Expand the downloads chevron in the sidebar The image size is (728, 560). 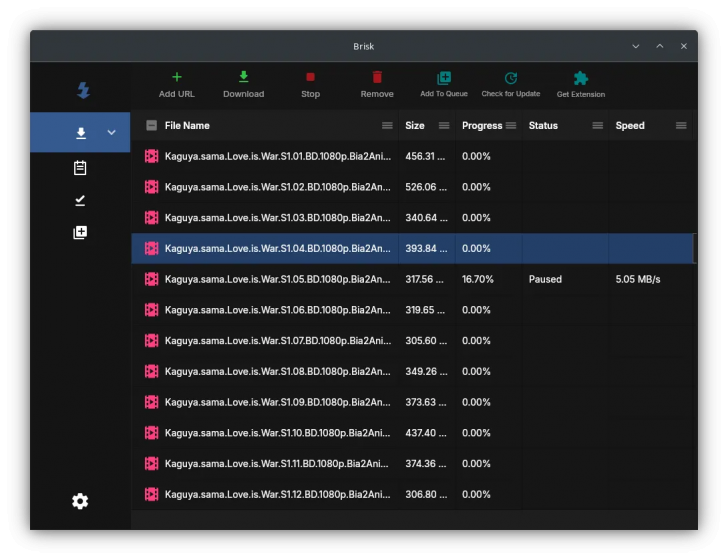pos(111,132)
